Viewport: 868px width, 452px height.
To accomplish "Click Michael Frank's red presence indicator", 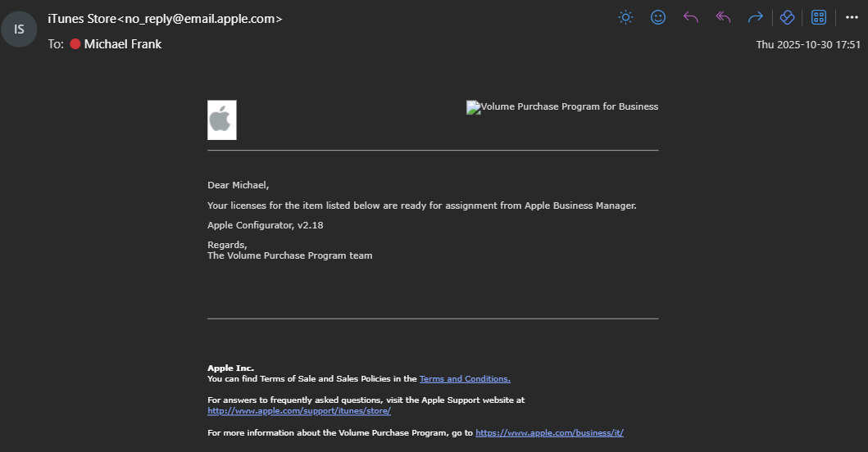I will (x=75, y=44).
